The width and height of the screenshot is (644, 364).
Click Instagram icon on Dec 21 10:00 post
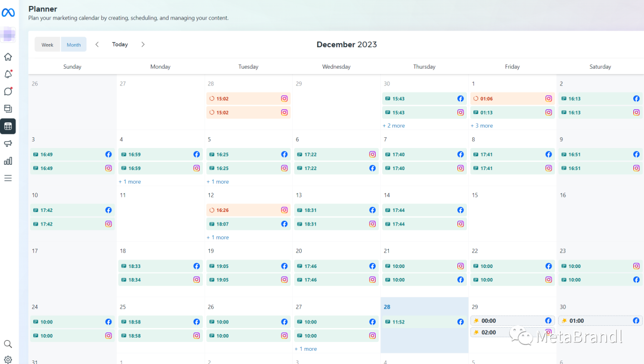pyautogui.click(x=460, y=266)
